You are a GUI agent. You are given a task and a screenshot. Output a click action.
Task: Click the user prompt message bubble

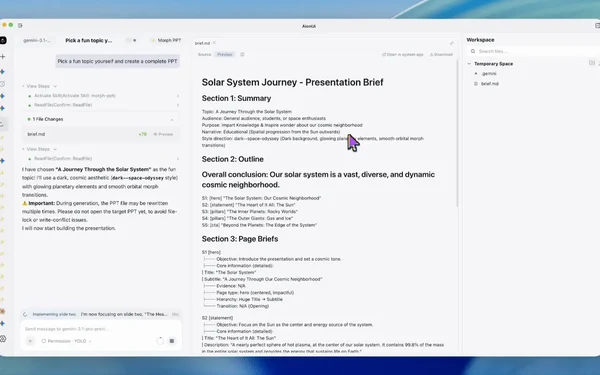pos(117,61)
